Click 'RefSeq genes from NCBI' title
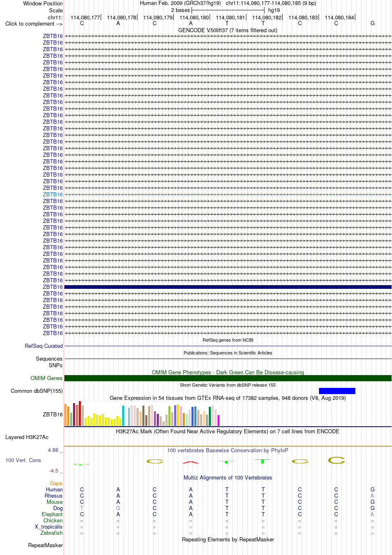The width and height of the screenshot is (392, 555). pos(228,340)
